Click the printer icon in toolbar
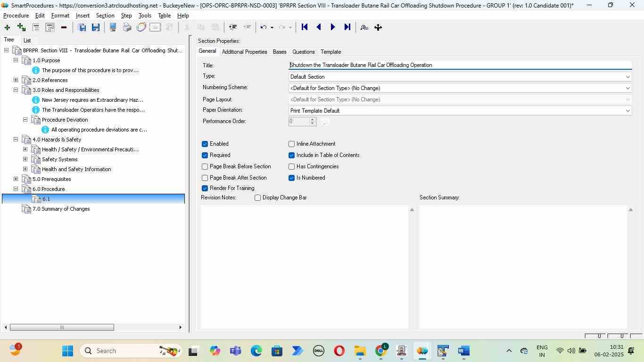This screenshot has width=644, height=362. [127, 27]
